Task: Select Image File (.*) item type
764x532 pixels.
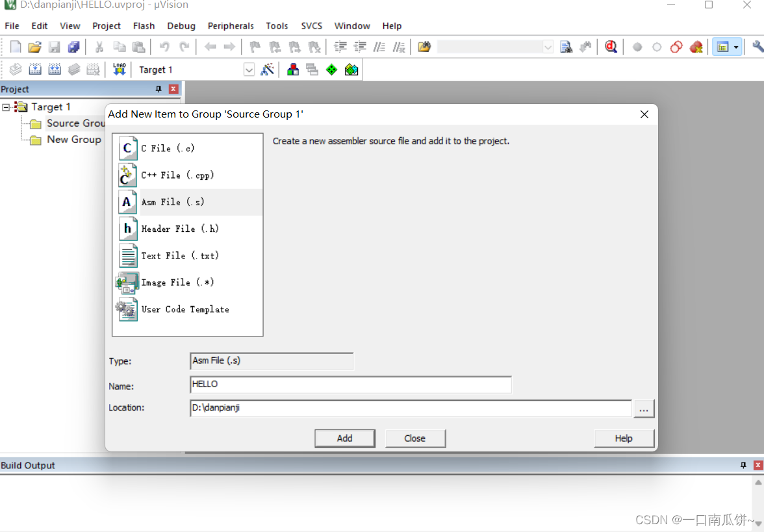Action: tap(189, 282)
